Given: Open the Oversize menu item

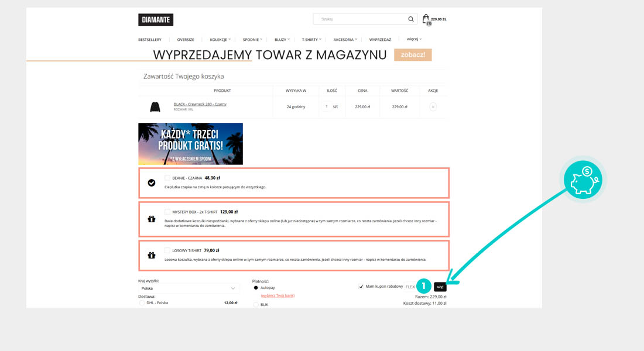Looking at the screenshot, I should [x=186, y=39].
